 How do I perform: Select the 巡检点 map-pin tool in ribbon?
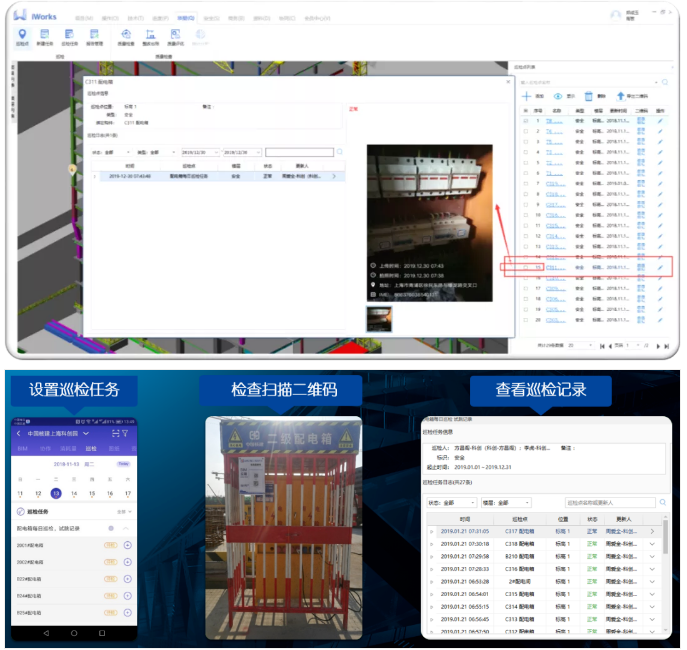click(x=22, y=37)
